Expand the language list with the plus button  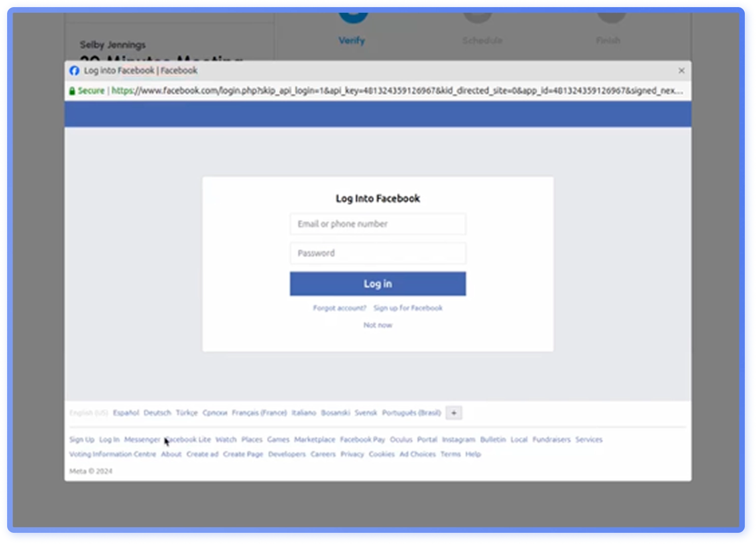453,413
